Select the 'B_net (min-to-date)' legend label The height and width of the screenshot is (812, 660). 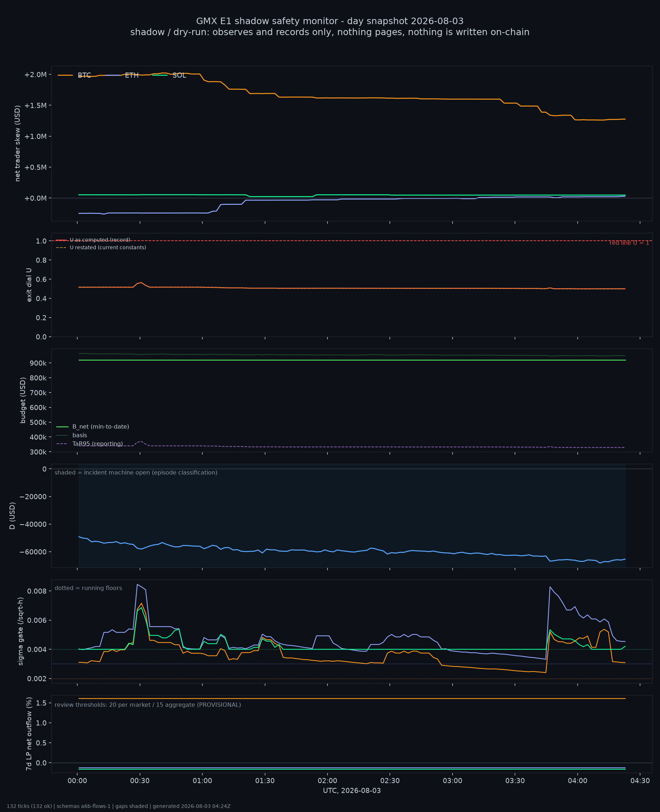click(101, 427)
